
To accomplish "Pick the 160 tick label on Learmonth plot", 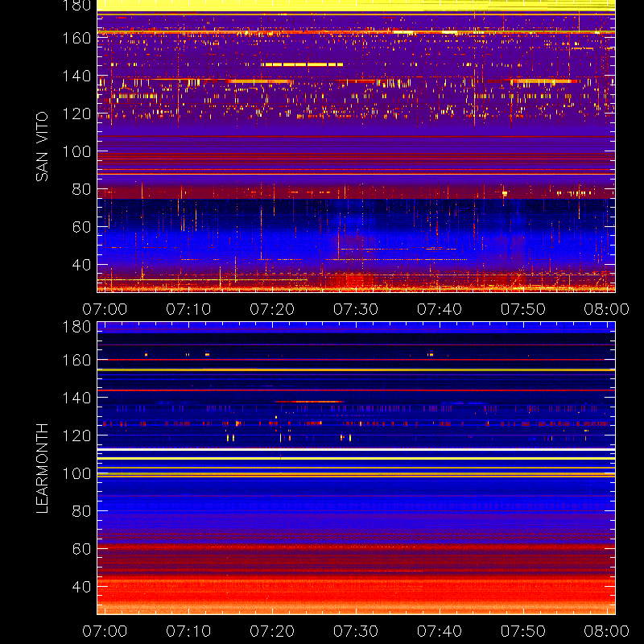I will point(76,360).
